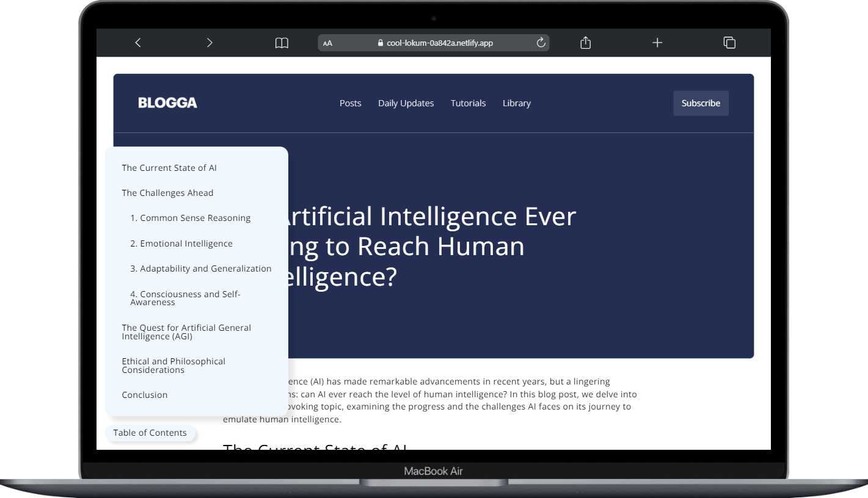Select Emotional Intelligence in contents list
Screen dimensions: 868x498
(181, 244)
